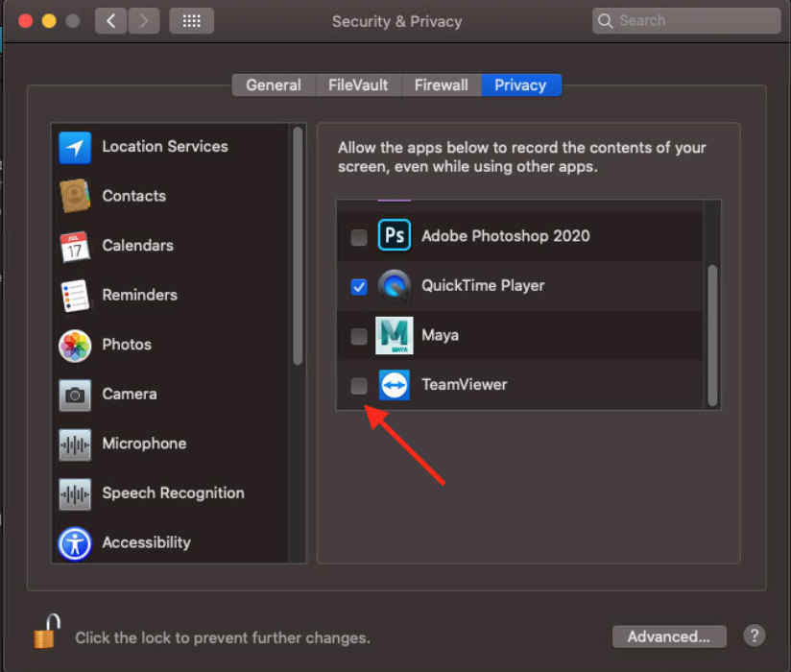Image resolution: width=791 pixels, height=672 pixels.
Task: Select the "Reminders" category label
Action: (x=140, y=295)
